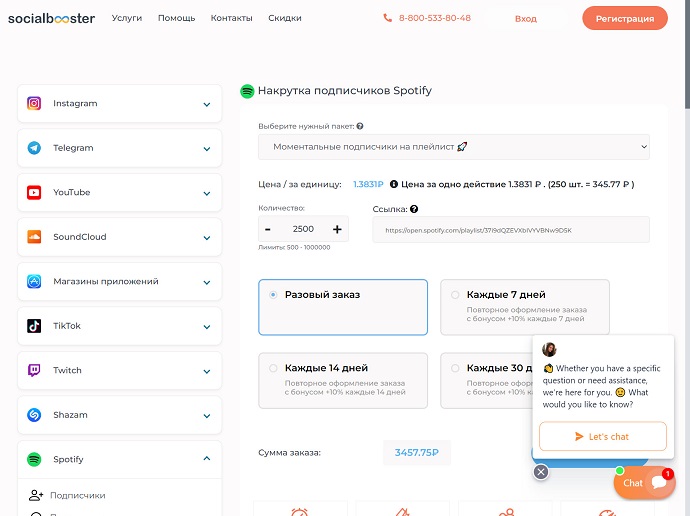Viewport: 690px width, 516px height.
Task: Click the chat agent avatar
Action: point(549,349)
